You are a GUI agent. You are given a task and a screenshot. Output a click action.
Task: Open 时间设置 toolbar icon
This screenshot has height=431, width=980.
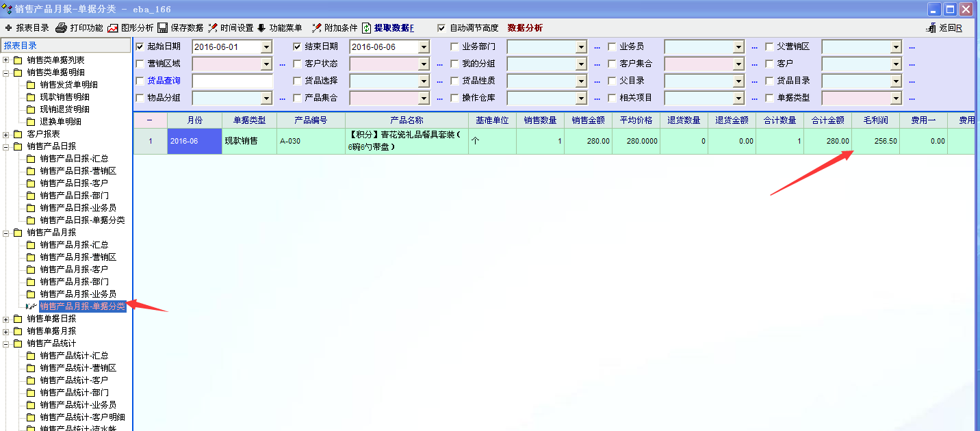(x=213, y=28)
